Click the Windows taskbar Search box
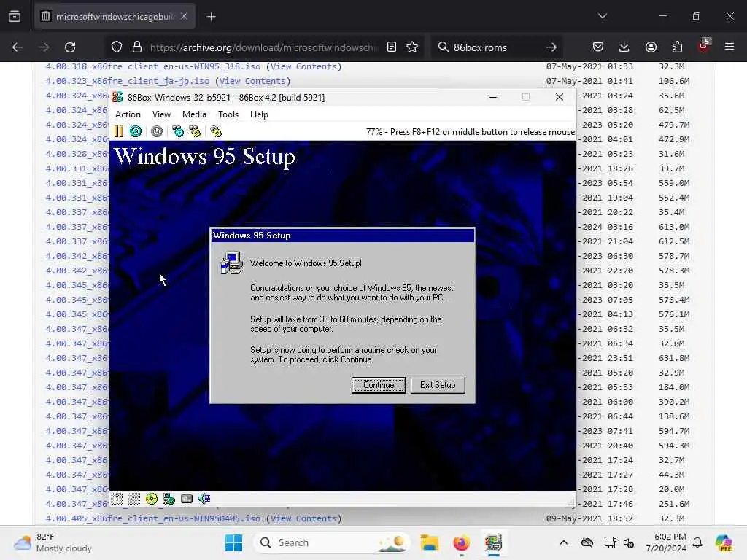The height and width of the screenshot is (560, 747). [332, 542]
